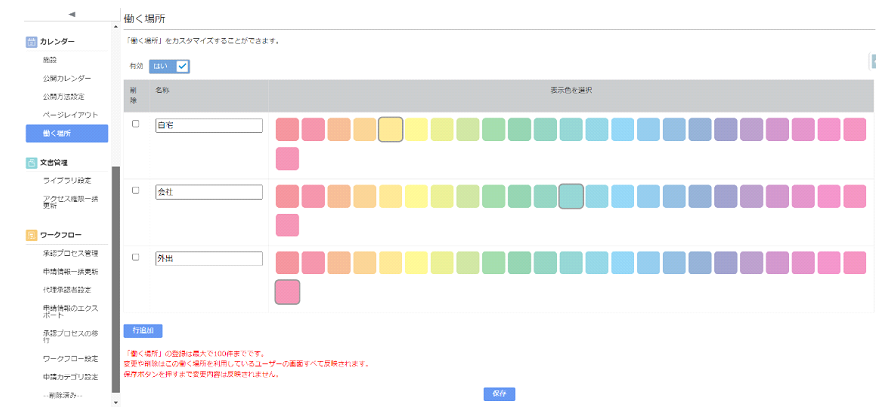Image resolution: width=879 pixels, height=410 pixels.
Task: Pick the first red swatch for 自宅
Action: coord(287,129)
